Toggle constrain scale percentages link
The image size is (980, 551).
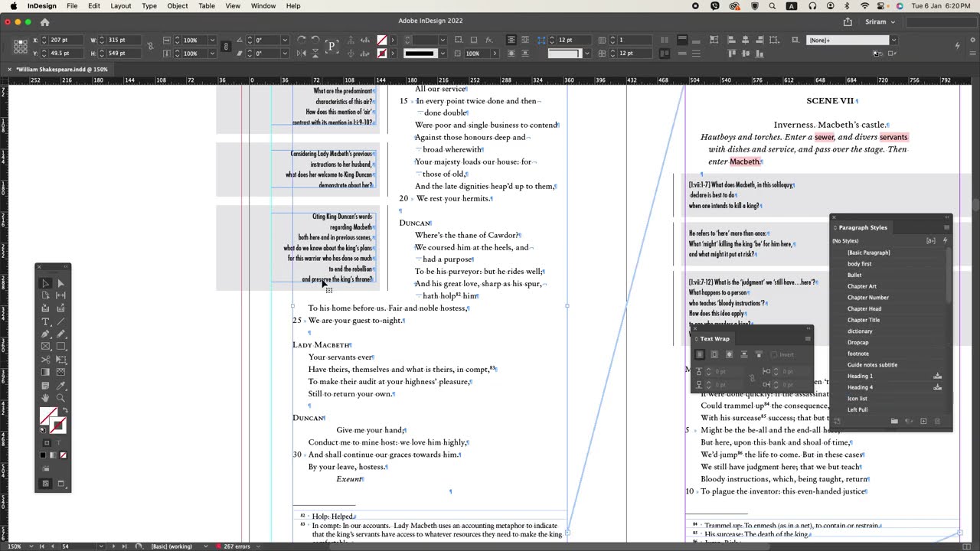(225, 47)
